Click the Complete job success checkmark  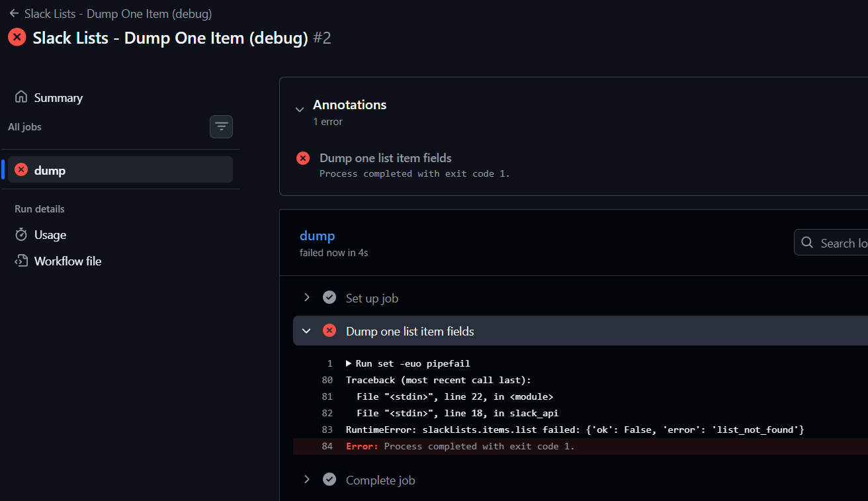coord(329,479)
